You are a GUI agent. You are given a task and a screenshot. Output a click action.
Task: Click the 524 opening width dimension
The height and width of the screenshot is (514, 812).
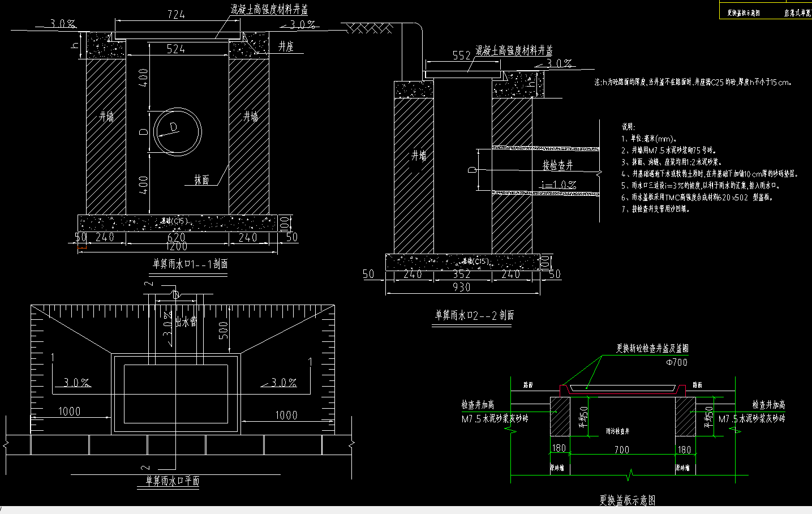(175, 49)
